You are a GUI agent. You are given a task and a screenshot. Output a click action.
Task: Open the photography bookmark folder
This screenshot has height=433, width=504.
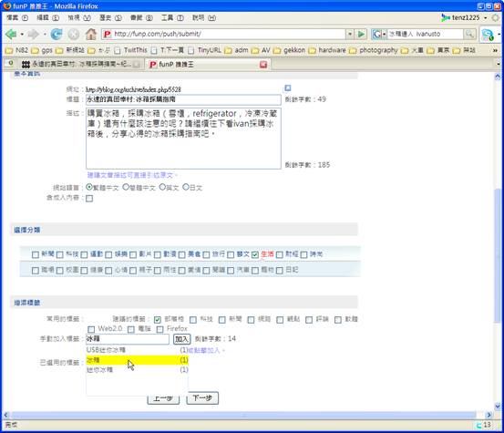pyautogui.click(x=374, y=50)
